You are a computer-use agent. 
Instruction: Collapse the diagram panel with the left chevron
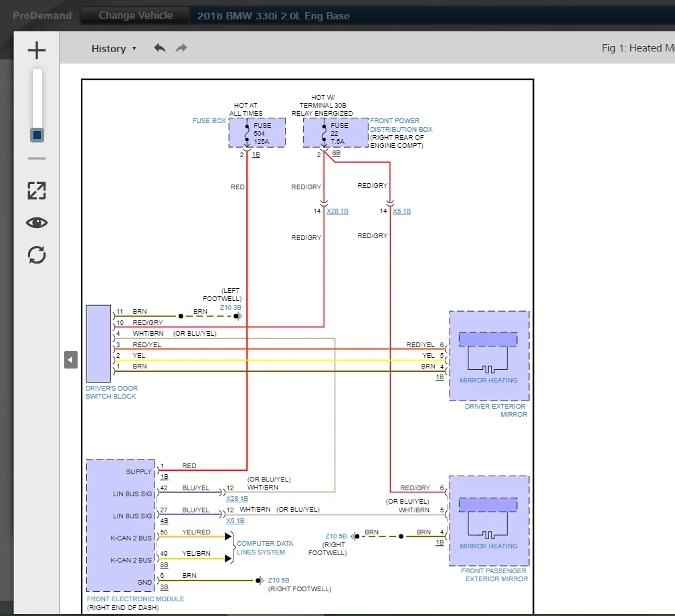point(70,360)
